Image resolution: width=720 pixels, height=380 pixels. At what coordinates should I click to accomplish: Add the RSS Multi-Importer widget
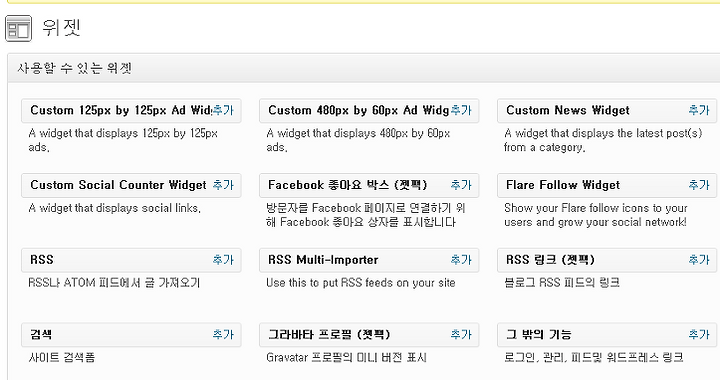coord(461,260)
